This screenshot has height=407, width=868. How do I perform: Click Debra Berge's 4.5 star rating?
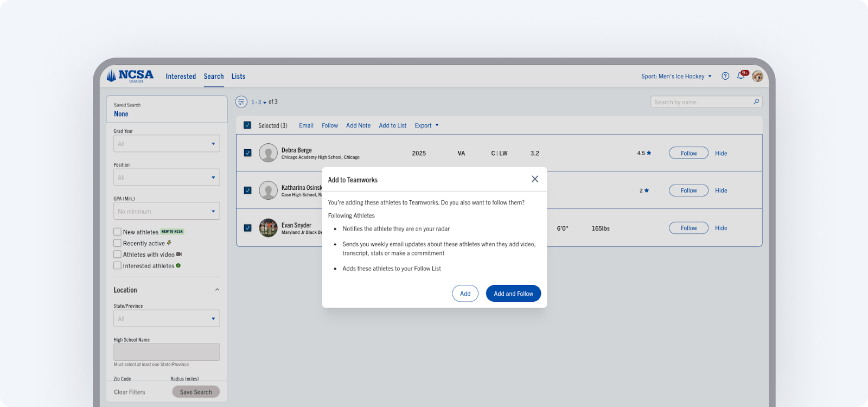(644, 153)
